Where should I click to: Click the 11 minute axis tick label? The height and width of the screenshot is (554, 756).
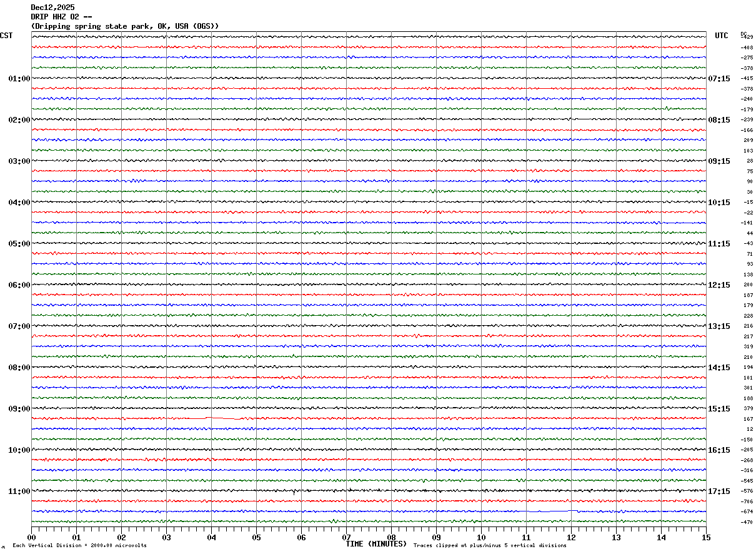526,537
